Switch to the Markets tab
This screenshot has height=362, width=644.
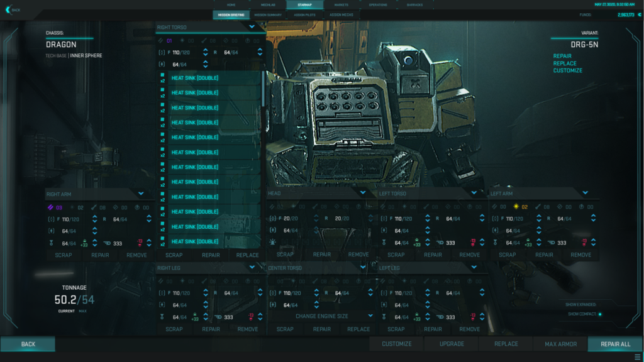[341, 4]
